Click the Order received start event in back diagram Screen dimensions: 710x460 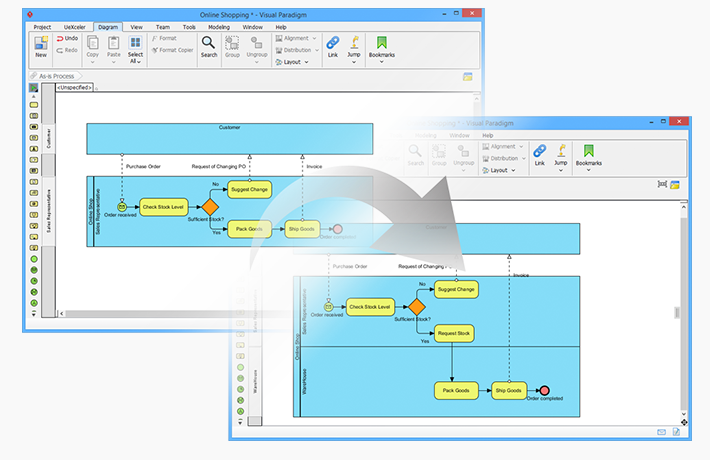122,207
